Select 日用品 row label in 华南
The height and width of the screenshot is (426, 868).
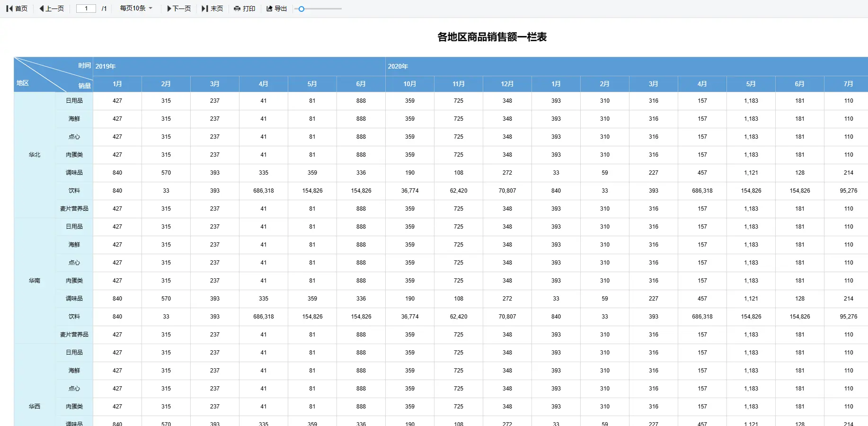pyautogui.click(x=74, y=227)
